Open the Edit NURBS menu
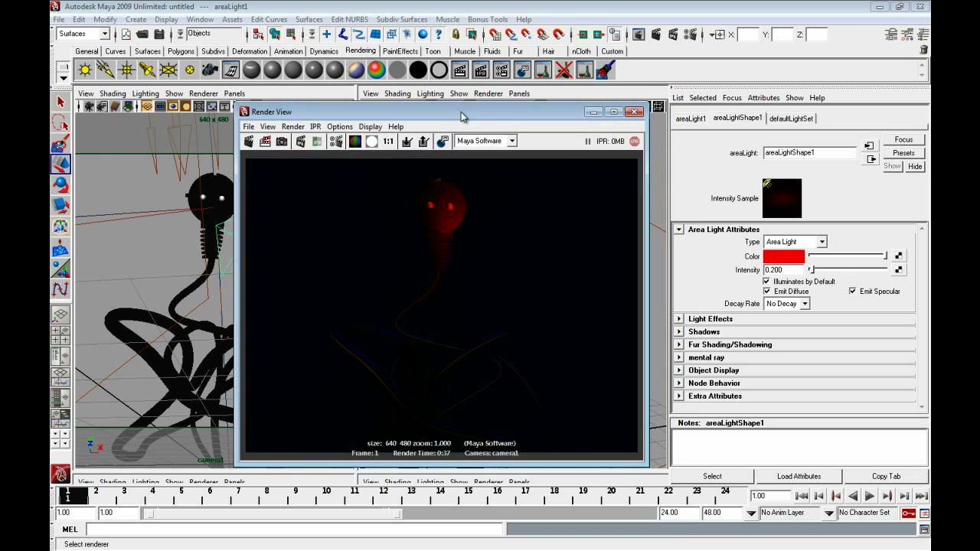This screenshot has height=551, width=980. (x=349, y=19)
